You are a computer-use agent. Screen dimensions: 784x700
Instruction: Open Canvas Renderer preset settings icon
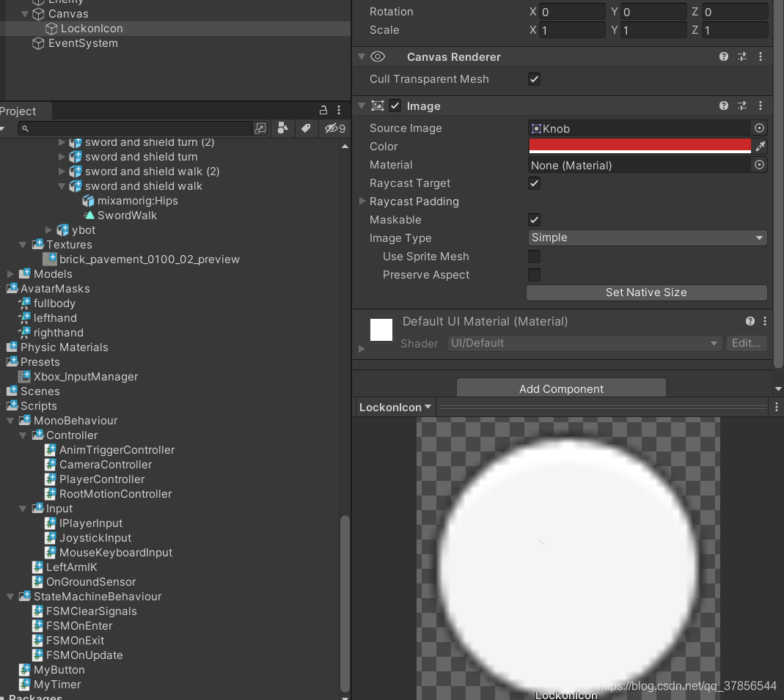tap(742, 56)
